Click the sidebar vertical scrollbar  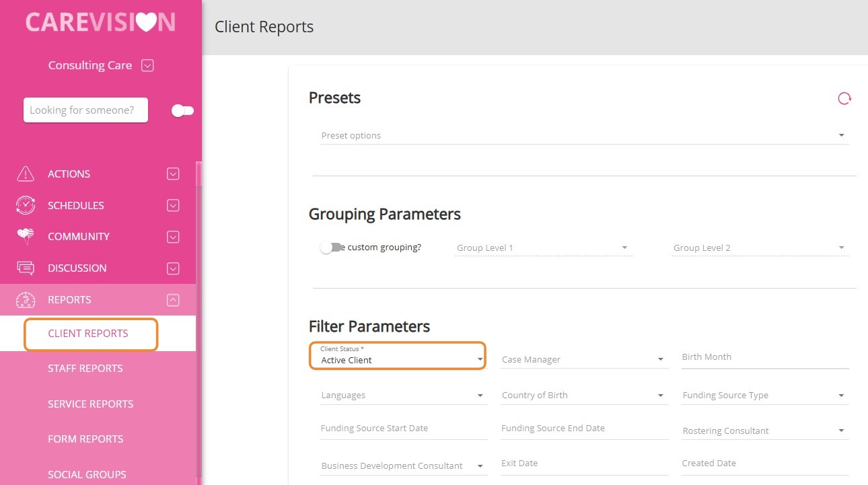point(198,323)
